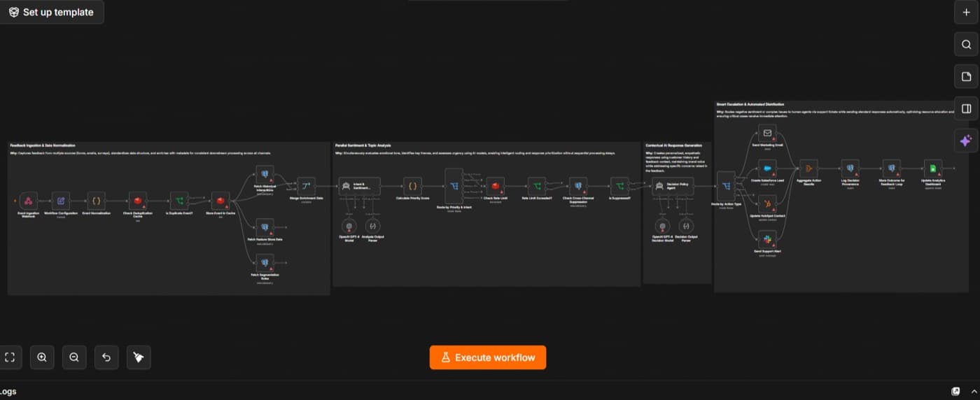Open node search via magnifier icon
The height and width of the screenshot is (400, 980).
click(966, 45)
